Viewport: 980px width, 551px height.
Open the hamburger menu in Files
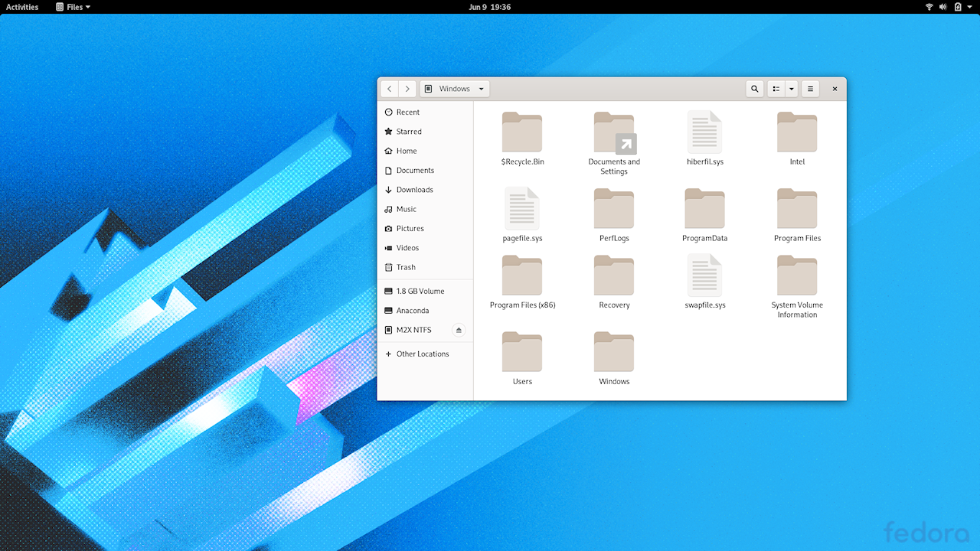coord(811,89)
